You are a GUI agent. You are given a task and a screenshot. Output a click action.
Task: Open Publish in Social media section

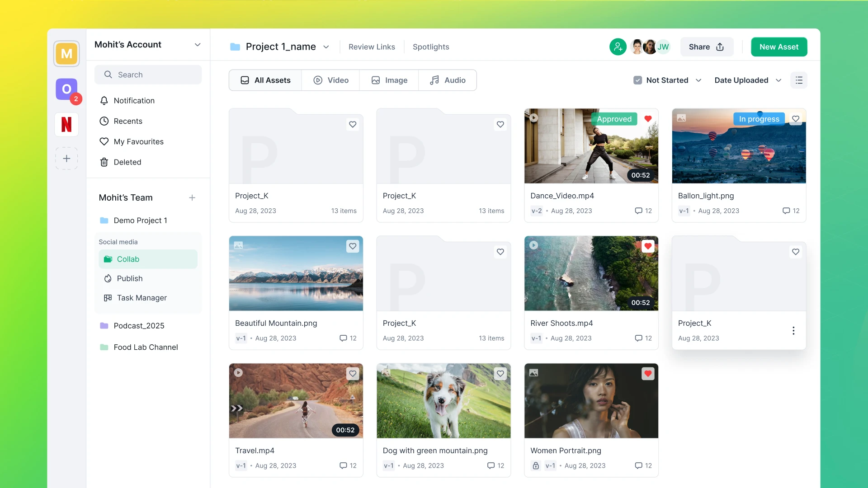148,278
